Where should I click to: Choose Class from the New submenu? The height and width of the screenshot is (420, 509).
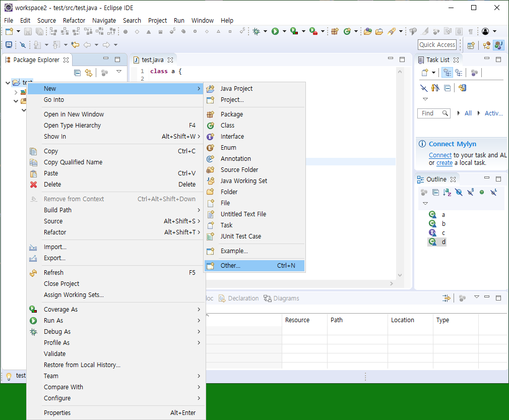[254, 126]
